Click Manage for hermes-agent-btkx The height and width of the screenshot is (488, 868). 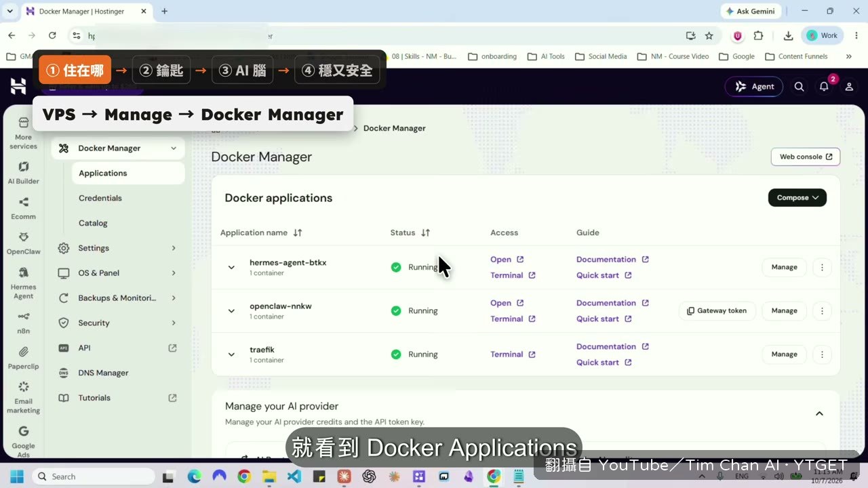[784, 267]
